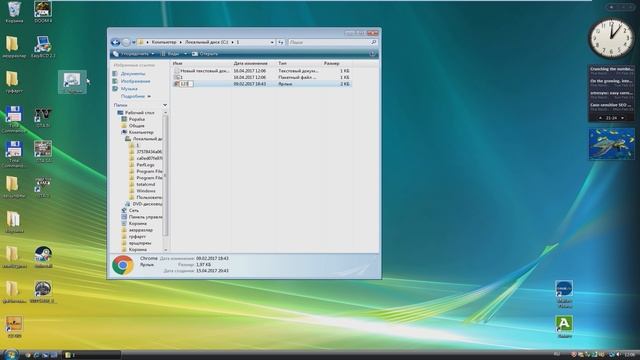Click the Explorer window taskbar button
The image size is (640, 360).
coord(92,355)
